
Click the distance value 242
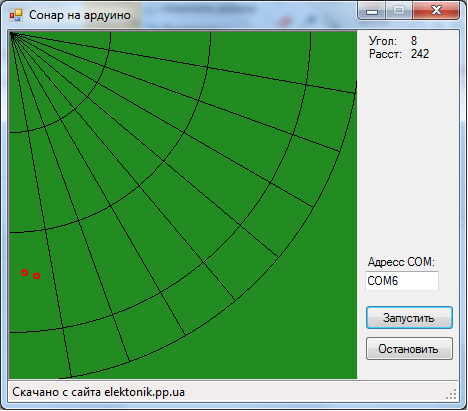point(420,54)
